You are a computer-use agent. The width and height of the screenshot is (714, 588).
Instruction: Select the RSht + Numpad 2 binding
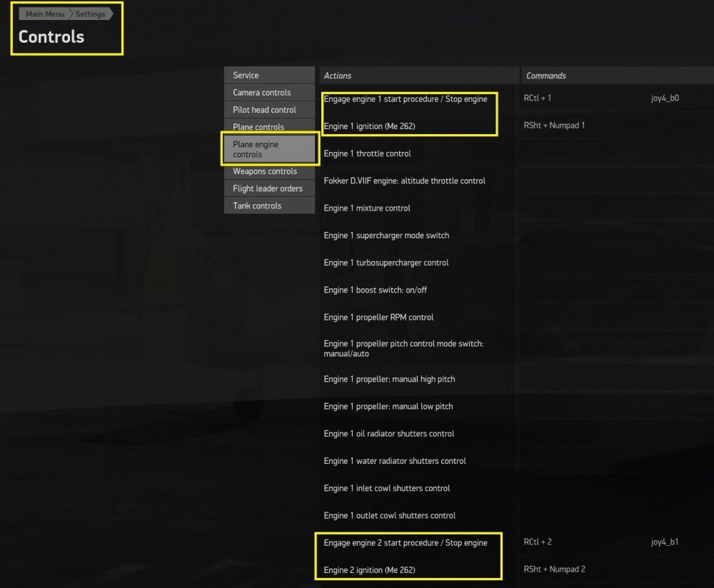[556, 569]
